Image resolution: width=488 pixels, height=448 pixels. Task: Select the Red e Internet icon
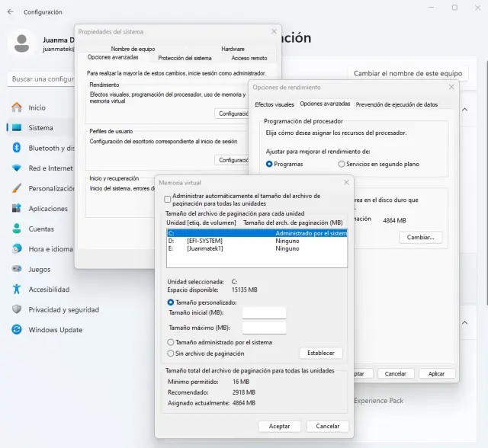(16, 168)
